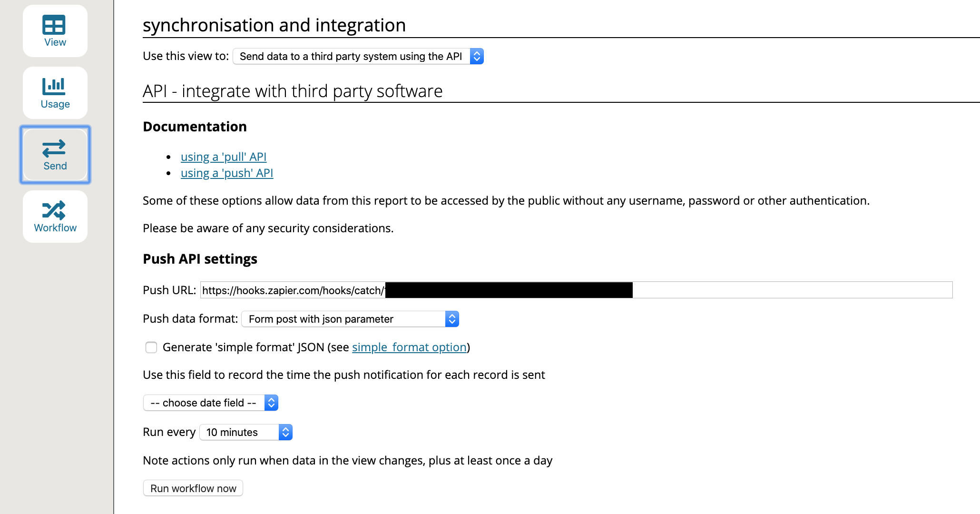This screenshot has width=980, height=514.
Task: Click the 'synchronisation and integration' title
Action: [x=274, y=25]
